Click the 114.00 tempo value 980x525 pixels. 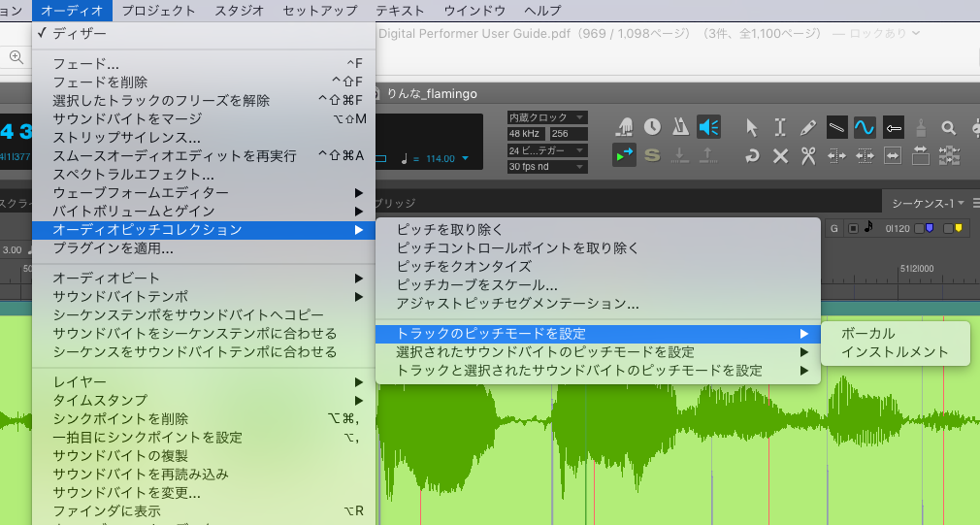click(441, 159)
